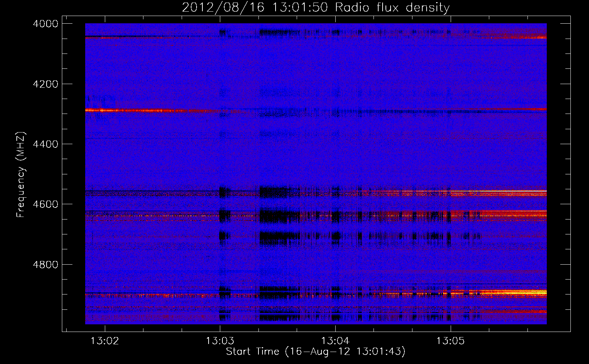Click the 'Frequency (MHZ)' axis title
The image size is (589, 364).
pos(21,174)
